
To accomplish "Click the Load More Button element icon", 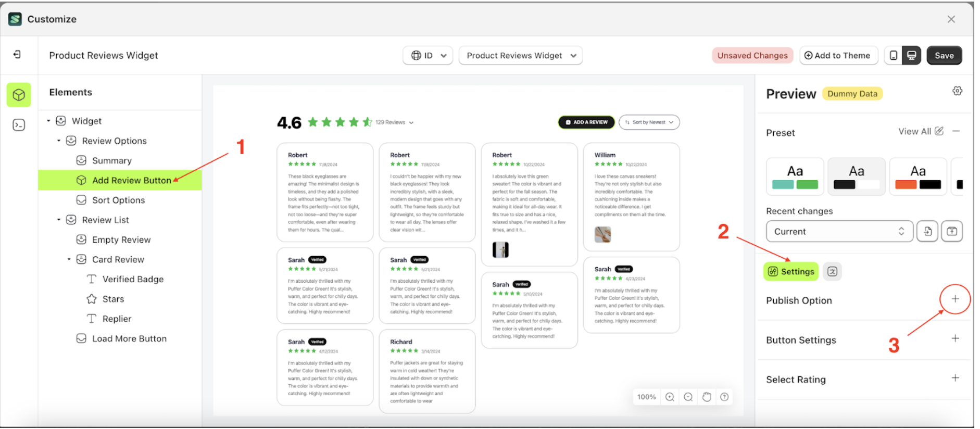I will pyautogui.click(x=81, y=338).
